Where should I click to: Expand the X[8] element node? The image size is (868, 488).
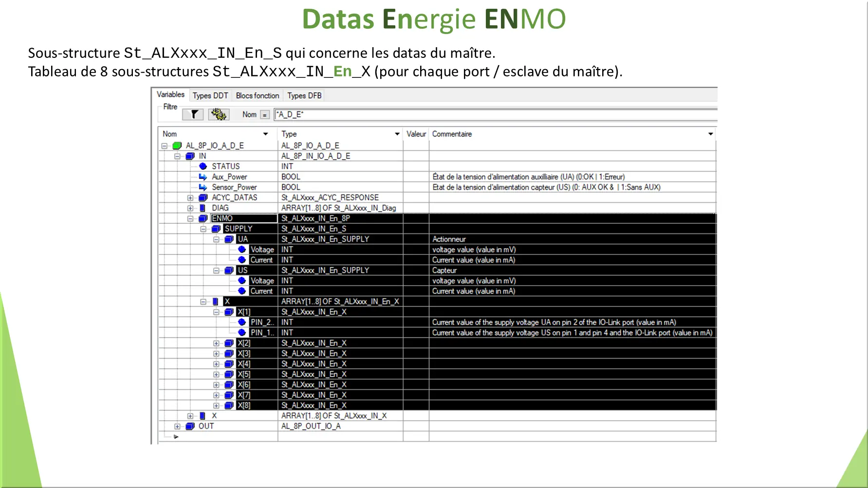216,406
